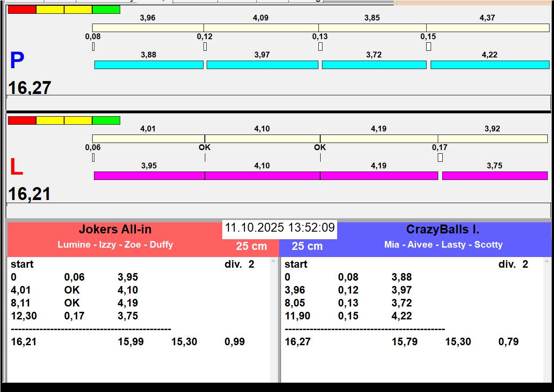Select the cream bar segment labeled 3,92

pyautogui.click(x=493, y=139)
